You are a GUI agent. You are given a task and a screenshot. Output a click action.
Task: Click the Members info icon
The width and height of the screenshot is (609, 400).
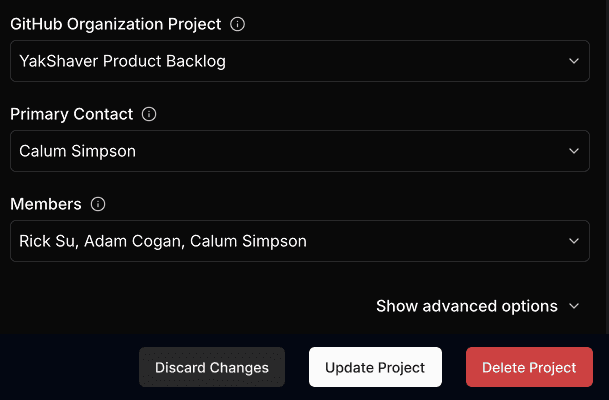pos(98,204)
